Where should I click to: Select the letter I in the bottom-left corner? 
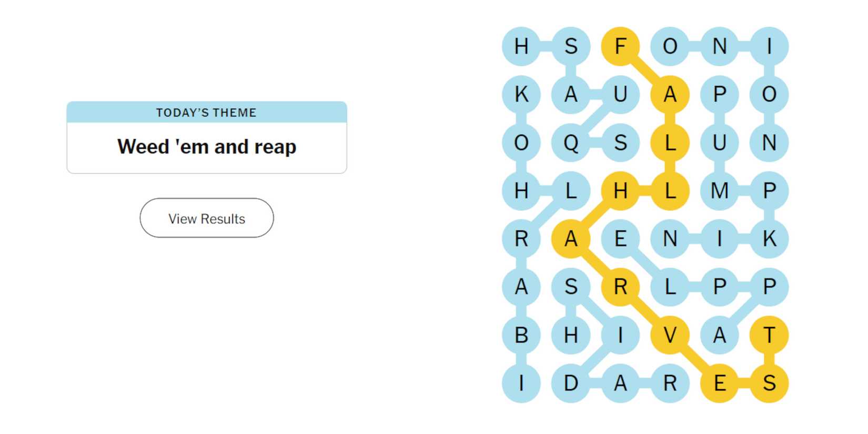[x=520, y=383]
